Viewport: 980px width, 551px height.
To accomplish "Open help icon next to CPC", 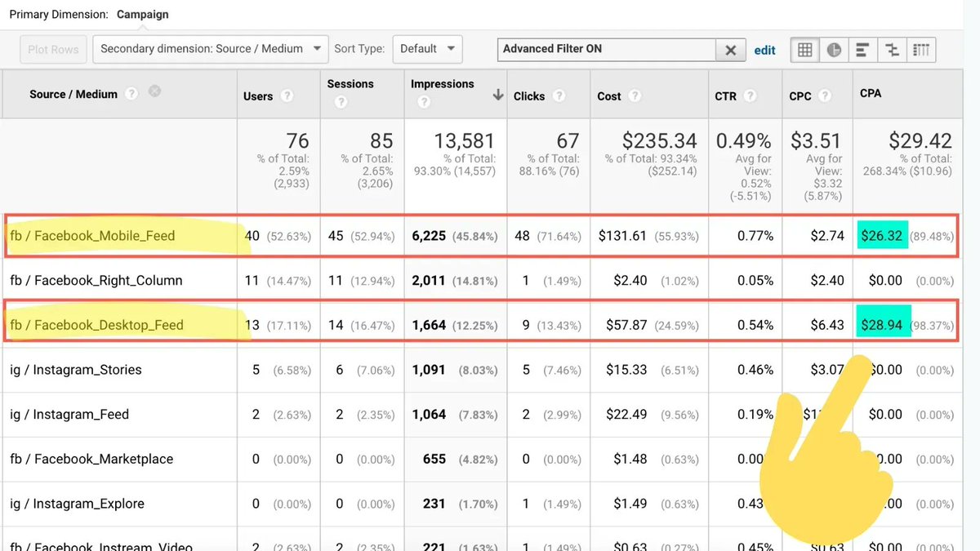I will coord(825,96).
